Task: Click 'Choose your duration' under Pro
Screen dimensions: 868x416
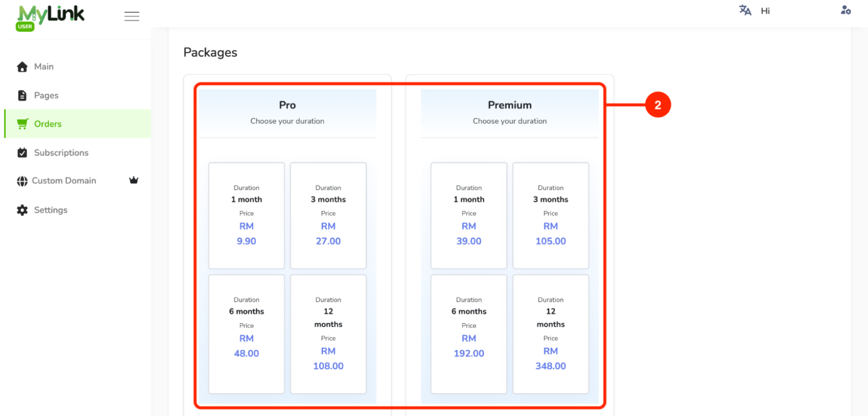Action: [287, 121]
